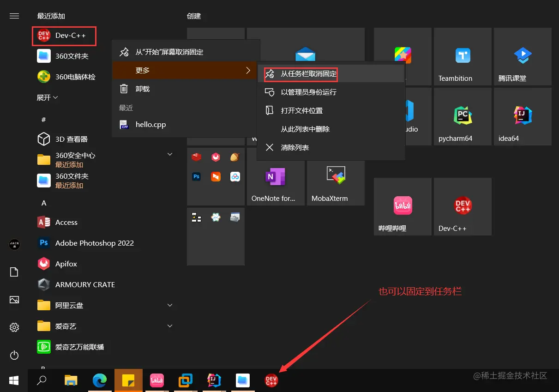The height and width of the screenshot is (392, 559).
Task: Open the Start menu hamburger menu
Action: click(14, 16)
